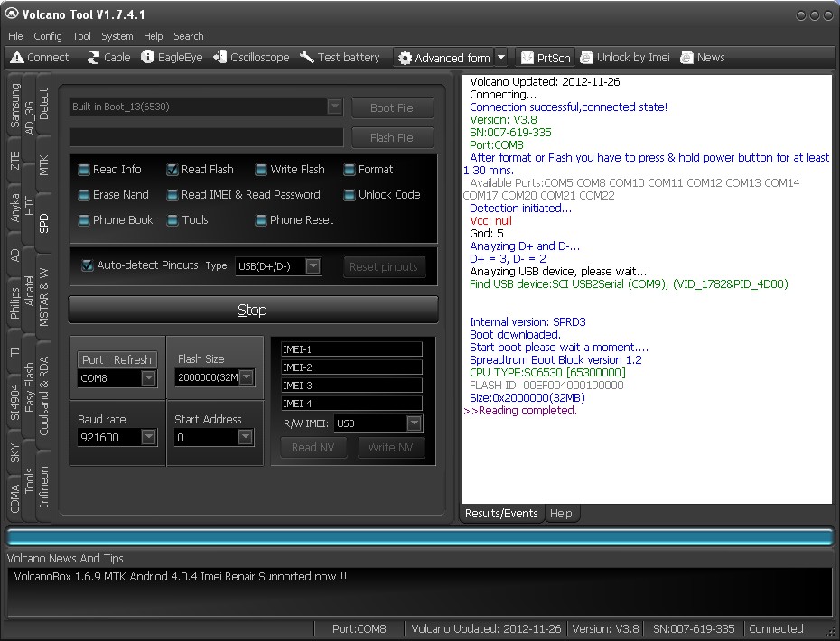Open the COM8 port dropdown
Image resolution: width=840 pixels, height=641 pixels.
click(x=148, y=378)
